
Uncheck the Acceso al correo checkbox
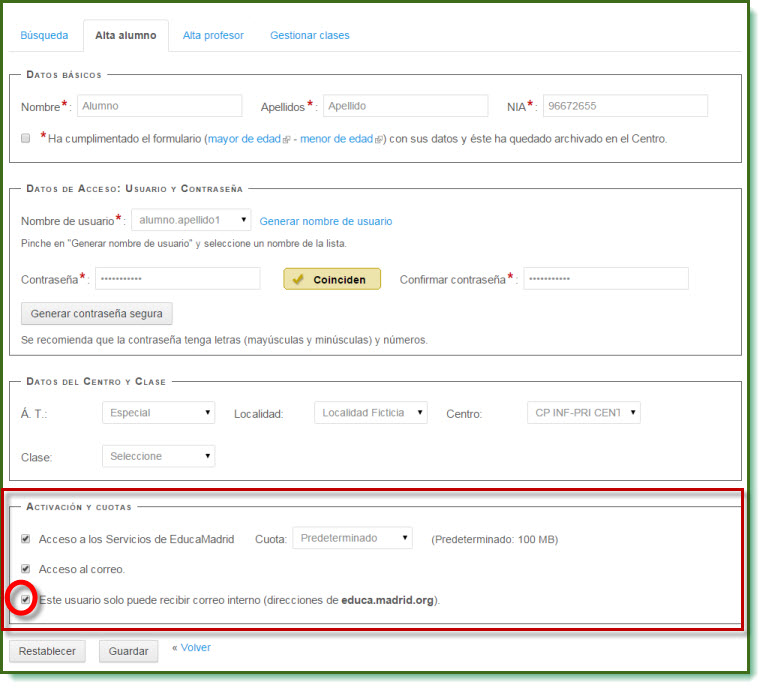pyautogui.click(x=26, y=569)
